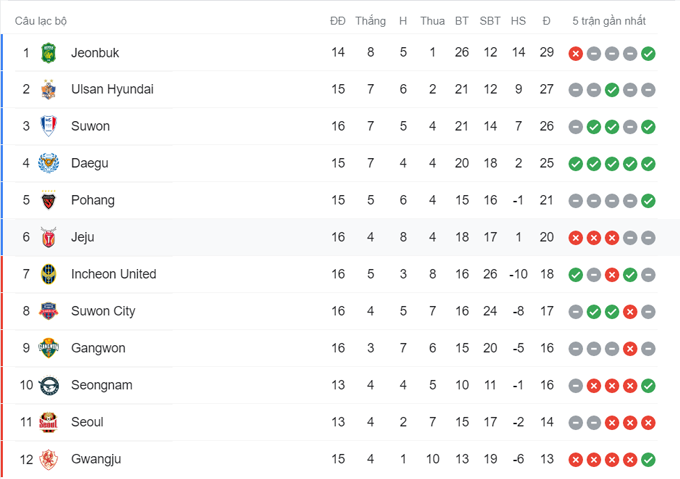Screen dimensions: 680x479
Task: Click the Jeonbuk club crest icon
Action: (x=49, y=52)
